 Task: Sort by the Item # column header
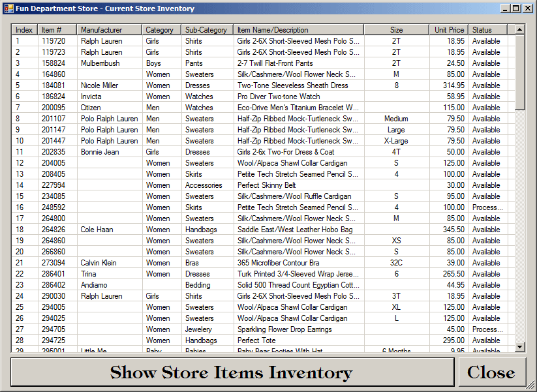(57, 30)
